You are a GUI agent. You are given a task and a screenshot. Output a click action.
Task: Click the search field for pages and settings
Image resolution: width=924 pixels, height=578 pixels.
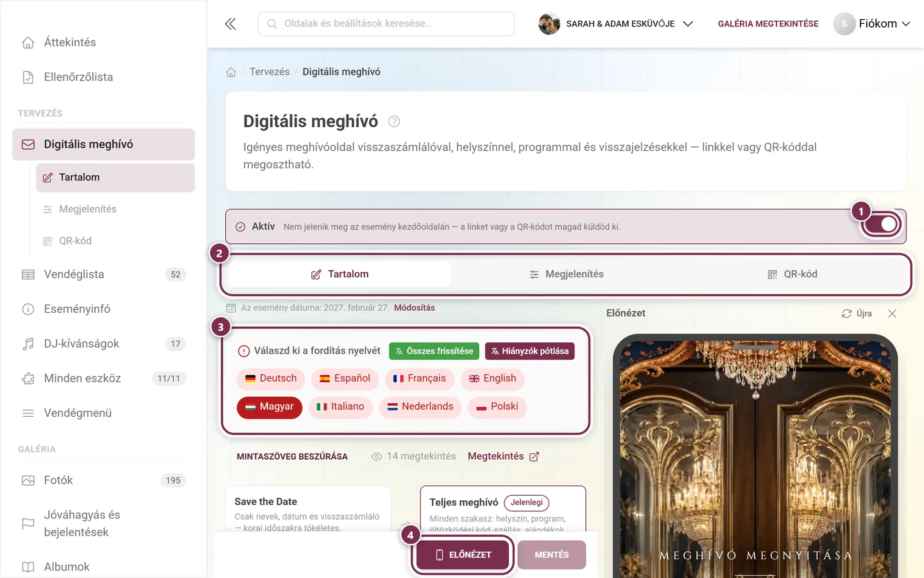tap(386, 24)
